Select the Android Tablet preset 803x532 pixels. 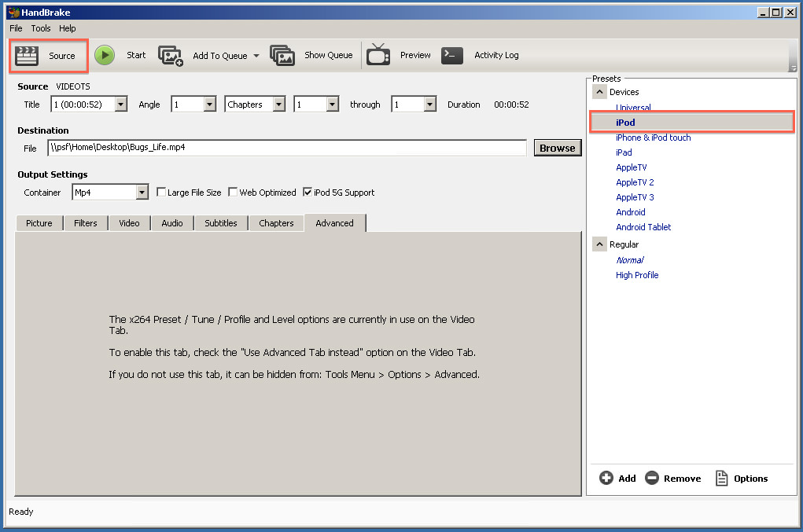643,226
